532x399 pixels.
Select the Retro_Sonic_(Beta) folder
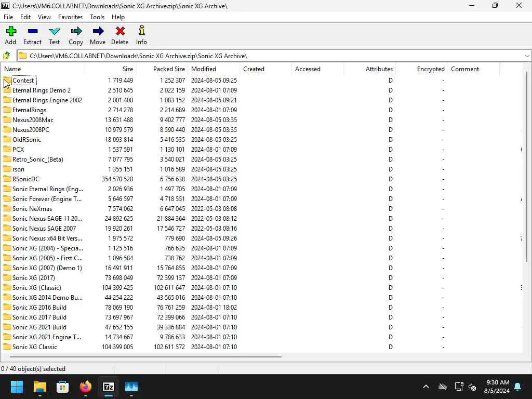click(x=37, y=159)
